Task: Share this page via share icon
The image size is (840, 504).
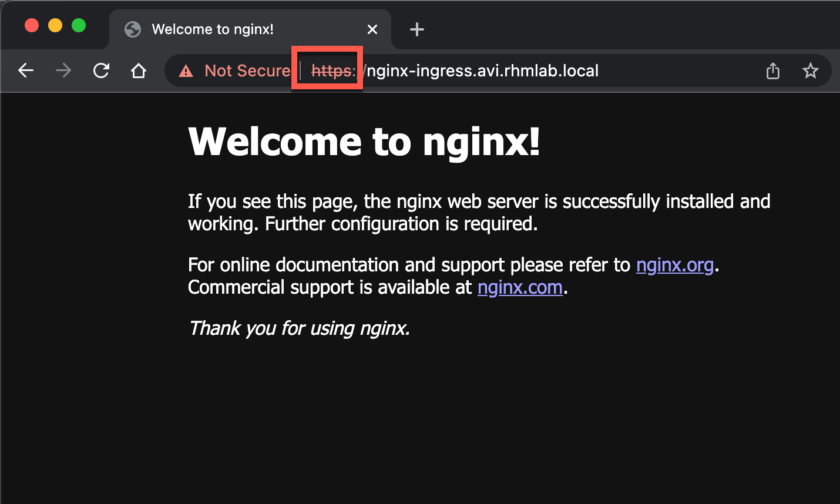Action: [773, 70]
